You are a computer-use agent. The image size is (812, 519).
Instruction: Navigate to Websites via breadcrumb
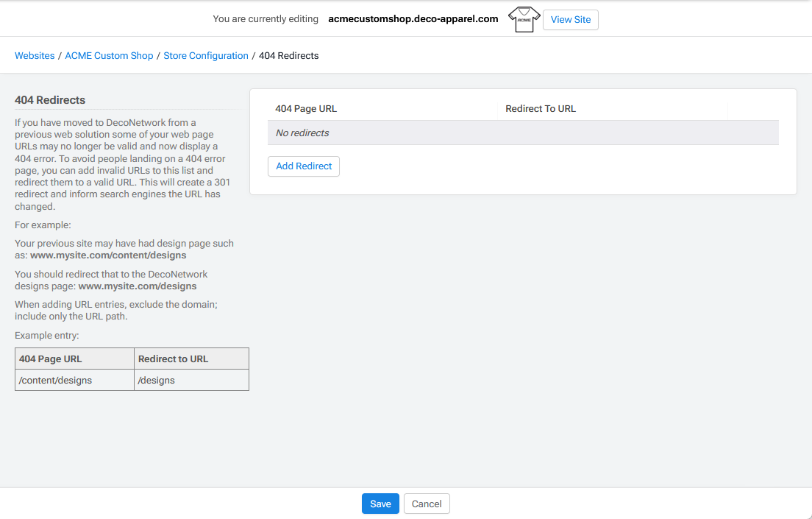[34, 55]
